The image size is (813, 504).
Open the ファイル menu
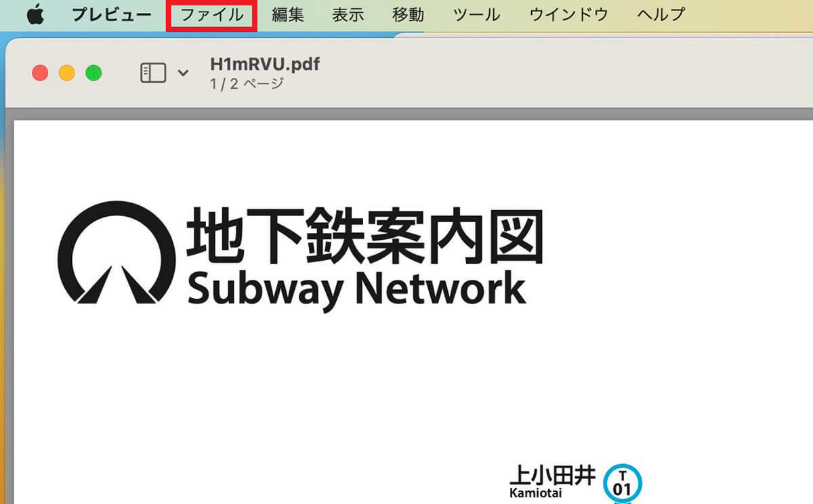click(212, 14)
